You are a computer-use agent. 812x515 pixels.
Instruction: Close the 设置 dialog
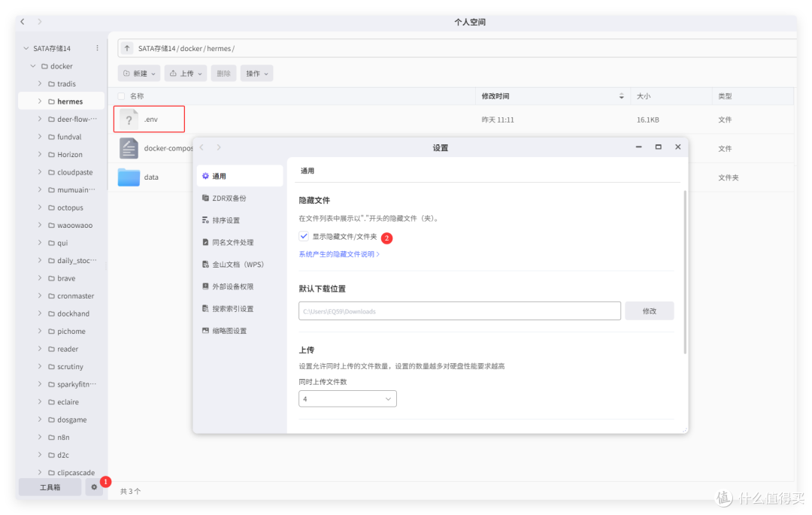678,147
